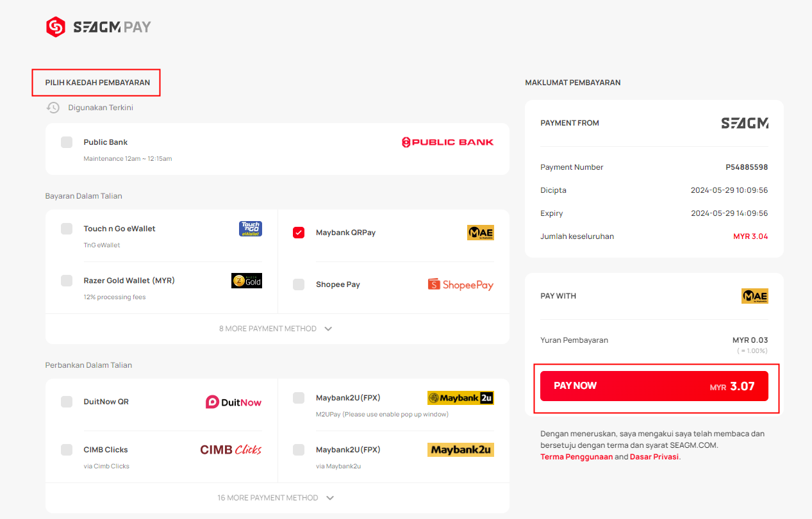Screen dimensions: 812x519
Task: Click the TnG eWallet subtitle
Action: pos(102,245)
